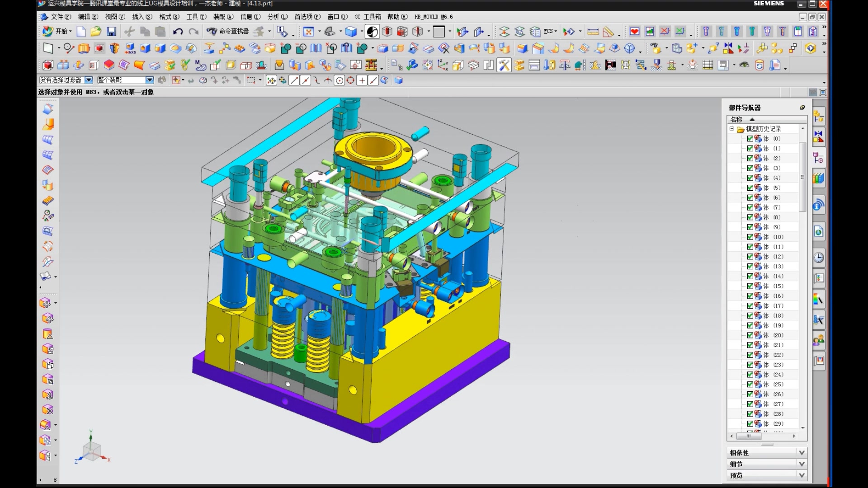The height and width of the screenshot is (488, 868).
Task: Click the Sketch rectangle tool icon
Action: [x=48, y=48]
